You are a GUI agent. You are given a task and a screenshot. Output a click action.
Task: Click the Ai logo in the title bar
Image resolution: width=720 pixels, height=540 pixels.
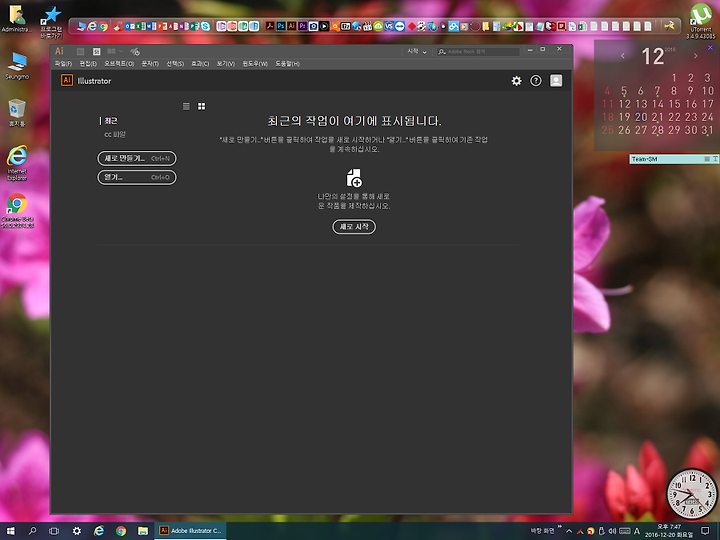coord(59,51)
